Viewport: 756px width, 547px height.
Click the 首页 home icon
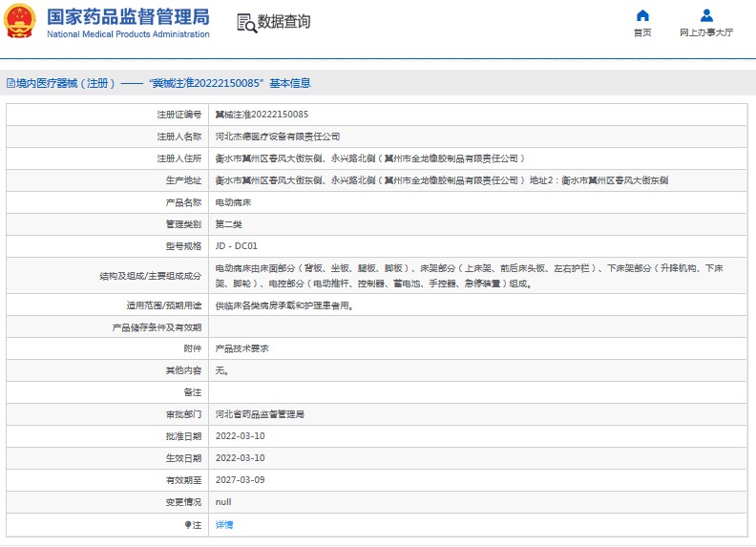[642, 15]
